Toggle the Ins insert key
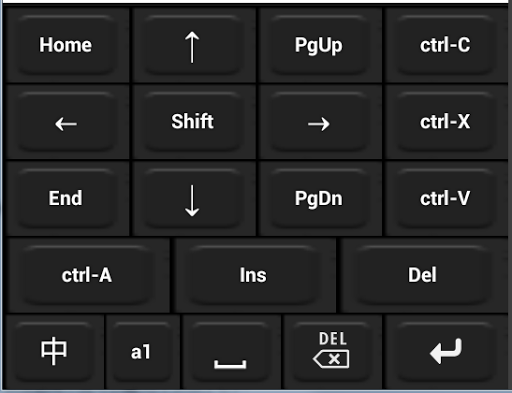This screenshot has width=512, height=393. click(x=254, y=275)
